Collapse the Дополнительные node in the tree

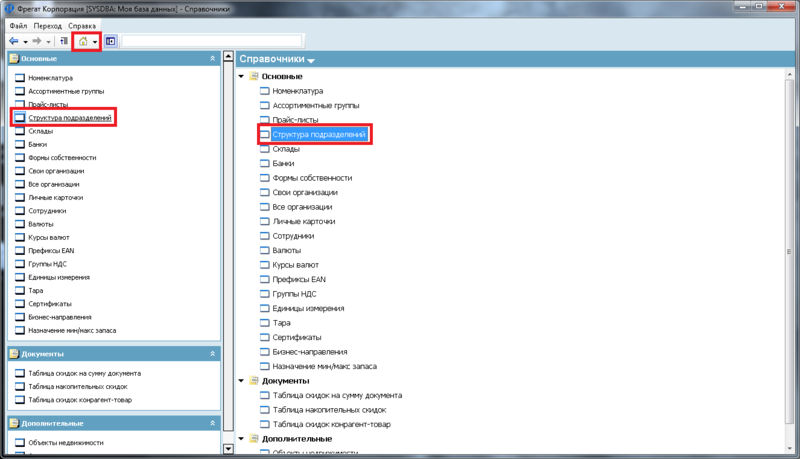click(241, 439)
